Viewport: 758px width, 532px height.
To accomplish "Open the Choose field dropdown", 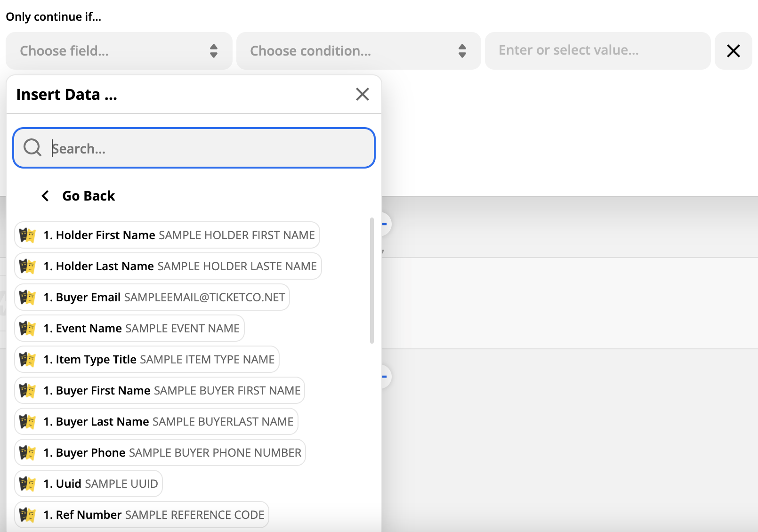I will click(119, 51).
